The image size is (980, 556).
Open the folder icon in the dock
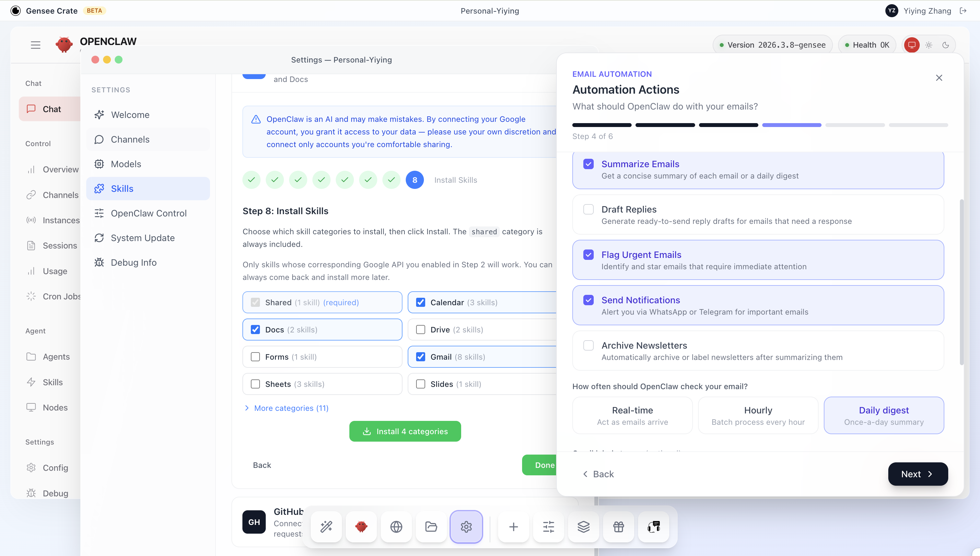click(x=431, y=527)
